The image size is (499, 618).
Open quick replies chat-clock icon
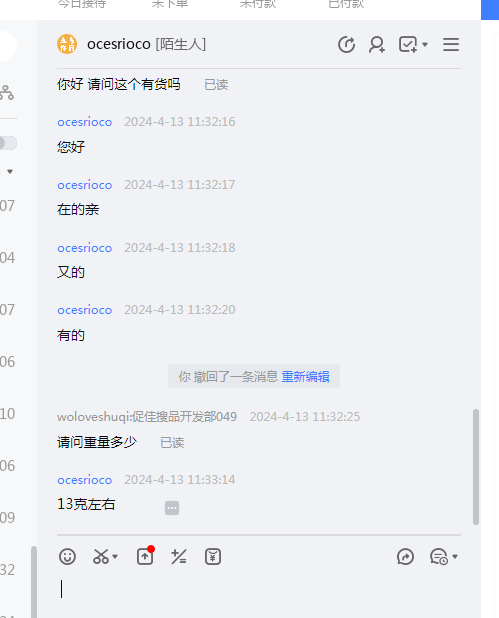439,557
